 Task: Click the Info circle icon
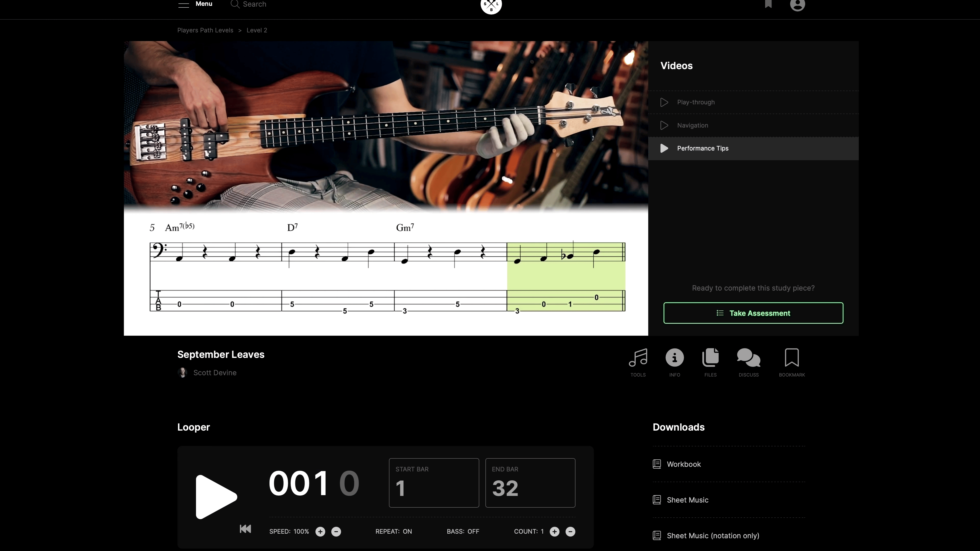[x=675, y=358]
